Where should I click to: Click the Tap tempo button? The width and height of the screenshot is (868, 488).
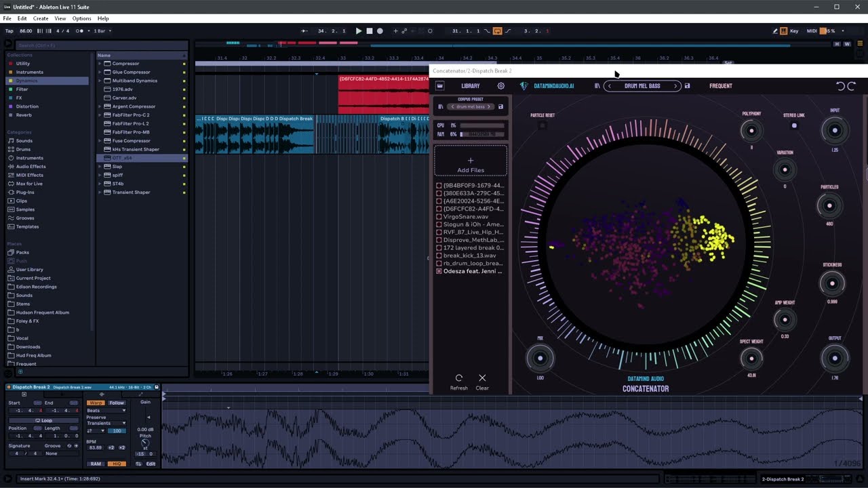[9, 31]
